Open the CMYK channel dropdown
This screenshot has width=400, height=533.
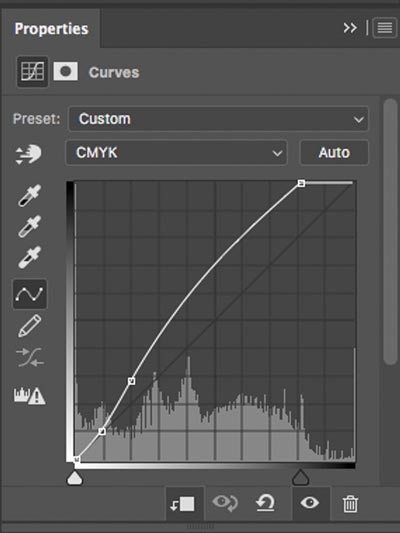176,153
